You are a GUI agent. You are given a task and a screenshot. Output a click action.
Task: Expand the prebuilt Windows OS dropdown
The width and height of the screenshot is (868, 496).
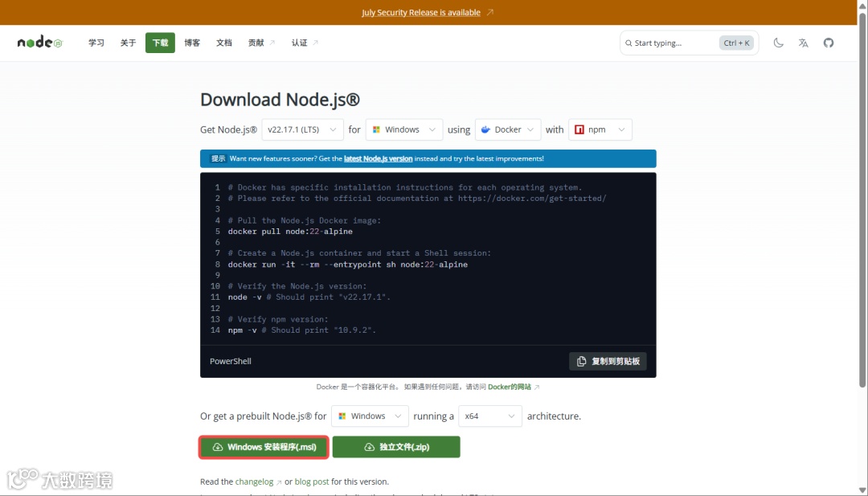coord(370,416)
